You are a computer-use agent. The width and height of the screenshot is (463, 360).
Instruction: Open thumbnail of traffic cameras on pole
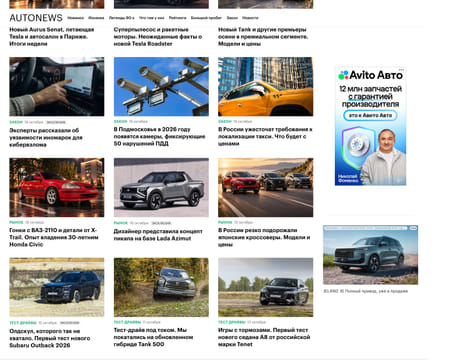[161, 87]
